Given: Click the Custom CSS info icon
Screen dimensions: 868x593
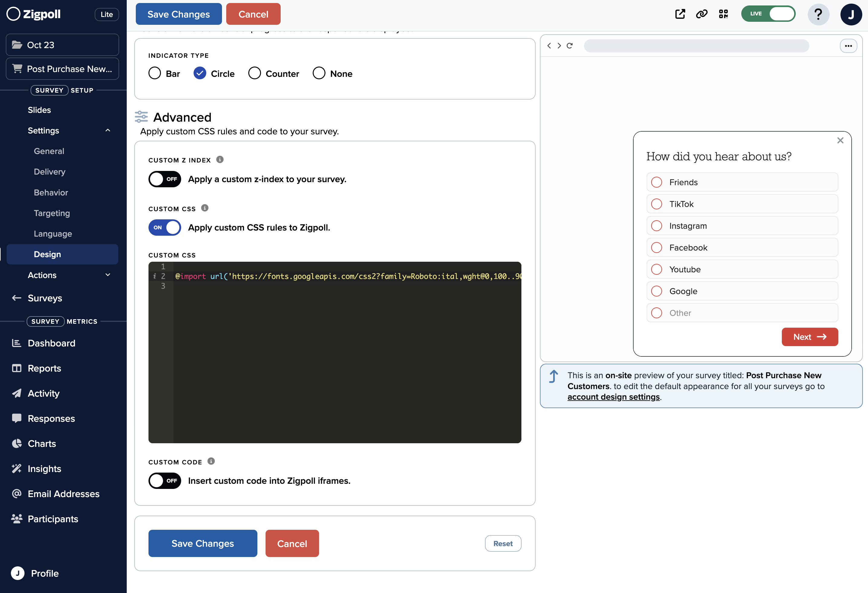Looking at the screenshot, I should click(x=205, y=208).
